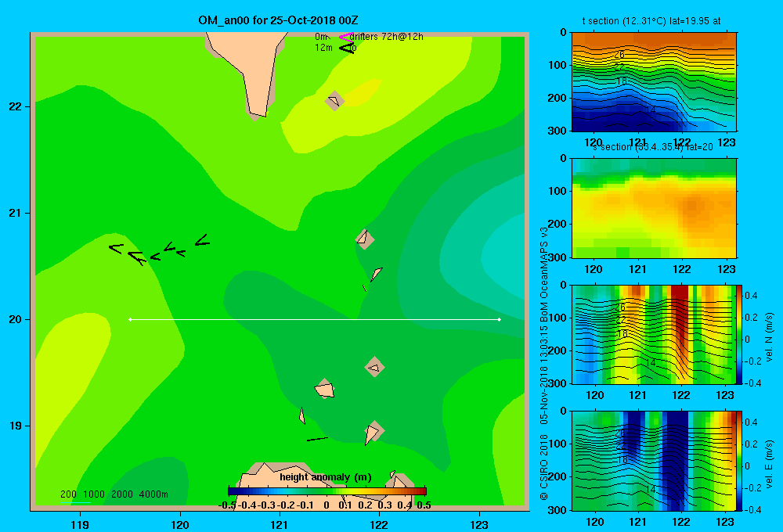The image size is (783, 532).
Task: Click the eastern endpoint of the white section line
Action: pos(500,319)
